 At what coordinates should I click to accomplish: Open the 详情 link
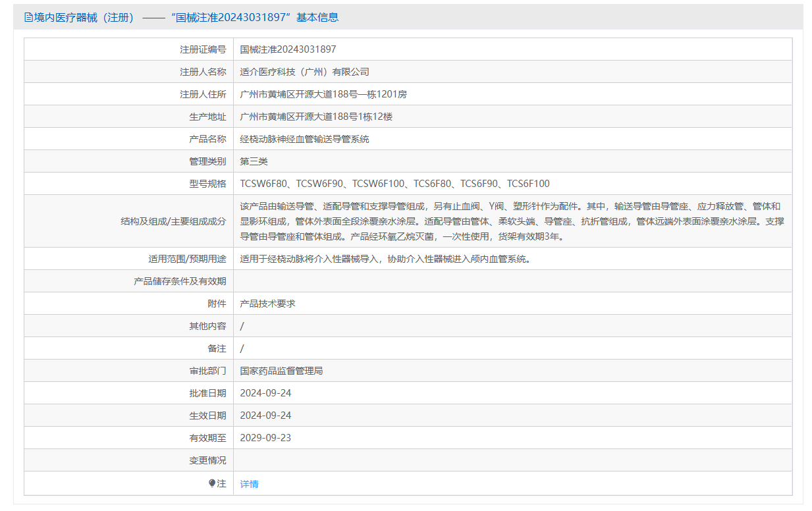click(249, 484)
